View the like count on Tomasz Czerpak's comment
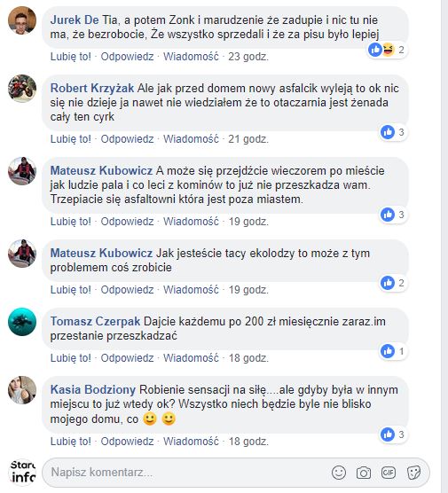The height and width of the screenshot is (493, 448). click(x=393, y=351)
